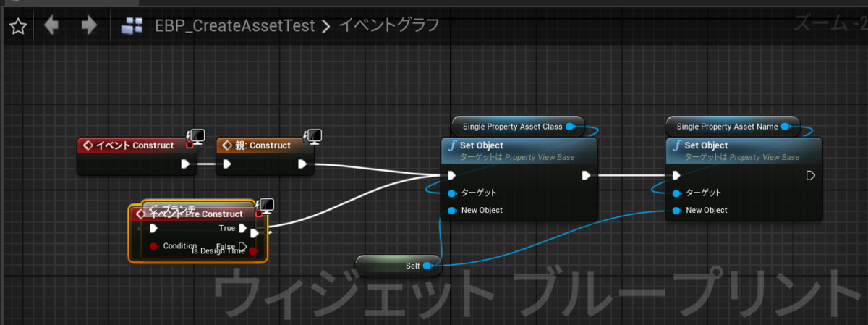Click output pin of Single Property Asset Class
The height and width of the screenshot is (325, 868).
coord(570,127)
